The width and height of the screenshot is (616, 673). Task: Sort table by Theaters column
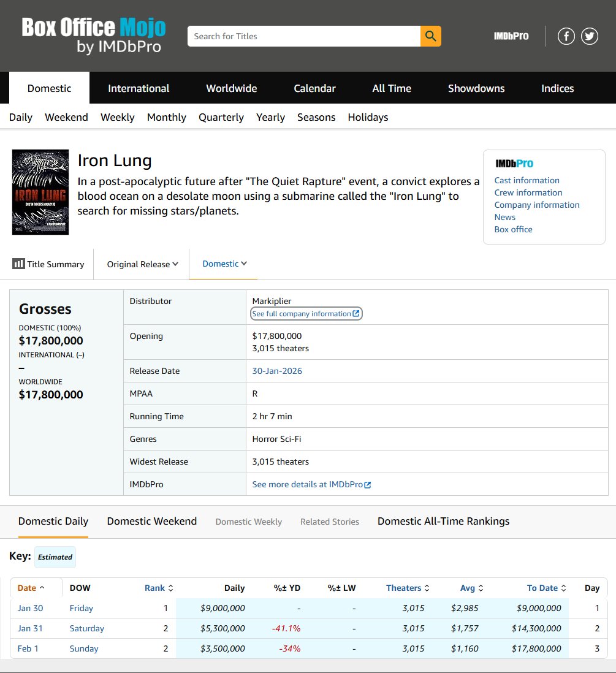coord(408,588)
